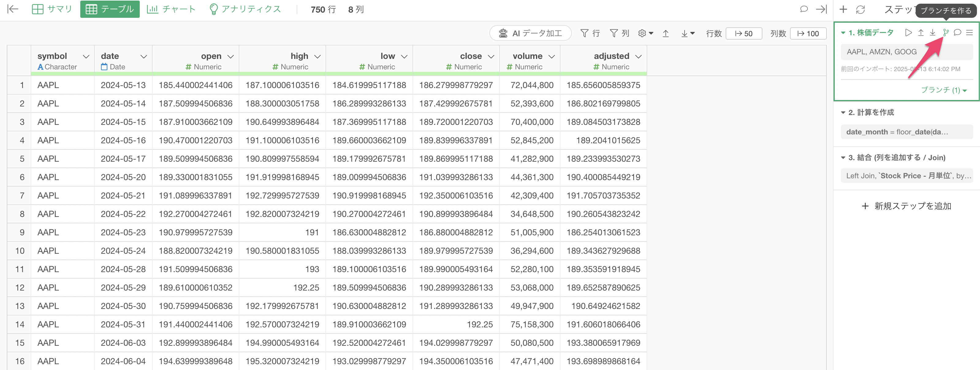Click the Date type calendar icon
The image size is (980, 370).
tap(104, 67)
